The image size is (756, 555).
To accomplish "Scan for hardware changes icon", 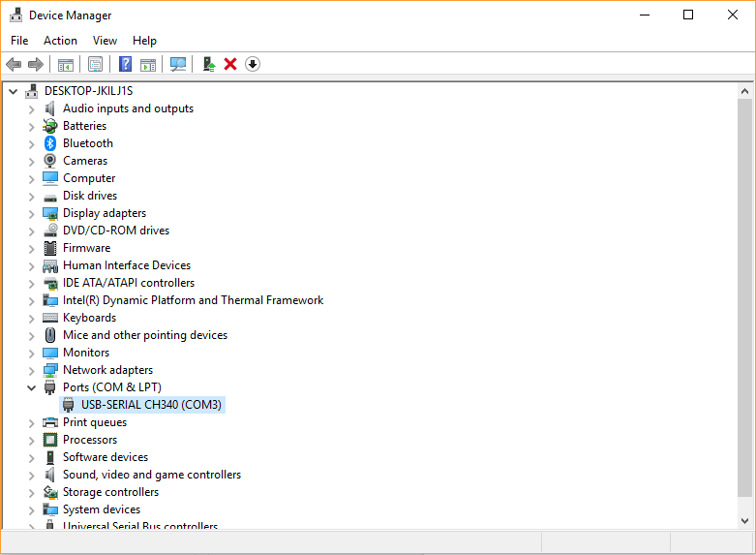I will tap(178, 64).
